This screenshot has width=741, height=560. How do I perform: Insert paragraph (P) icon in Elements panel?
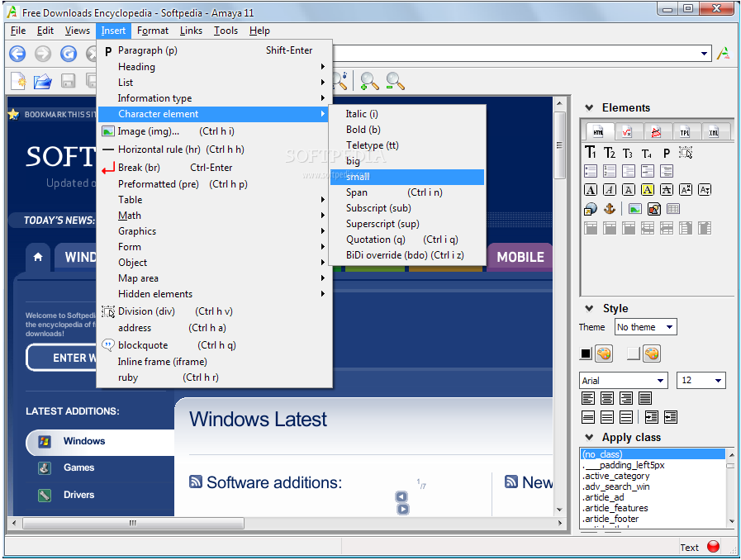[x=667, y=153]
